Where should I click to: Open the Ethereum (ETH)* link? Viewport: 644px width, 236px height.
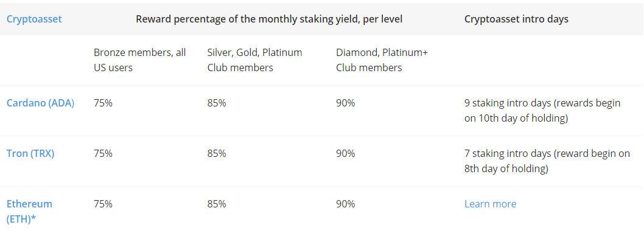click(x=30, y=212)
